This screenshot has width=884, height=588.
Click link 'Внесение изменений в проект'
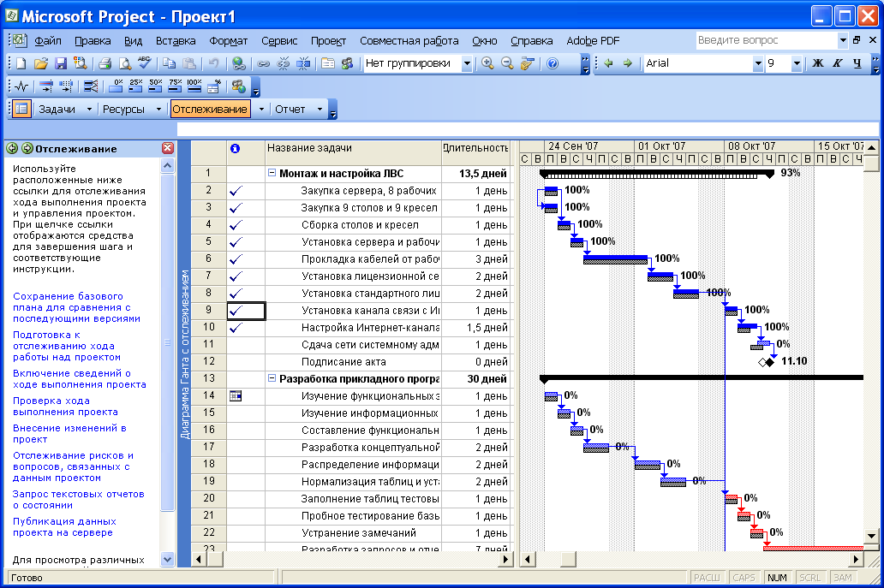(69, 434)
